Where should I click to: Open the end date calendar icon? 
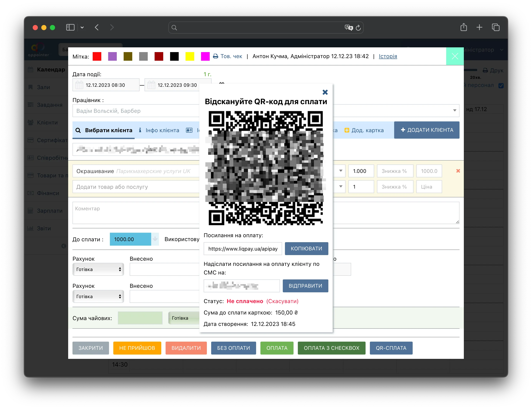click(151, 85)
